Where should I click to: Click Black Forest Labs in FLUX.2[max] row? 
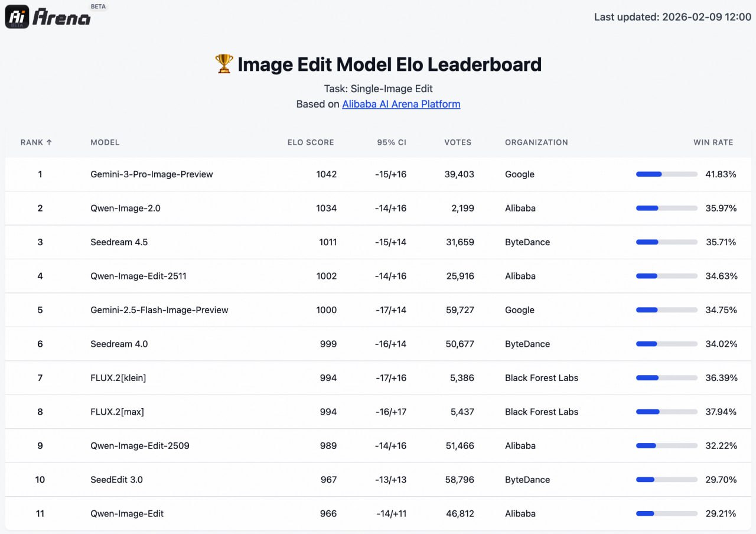point(541,412)
